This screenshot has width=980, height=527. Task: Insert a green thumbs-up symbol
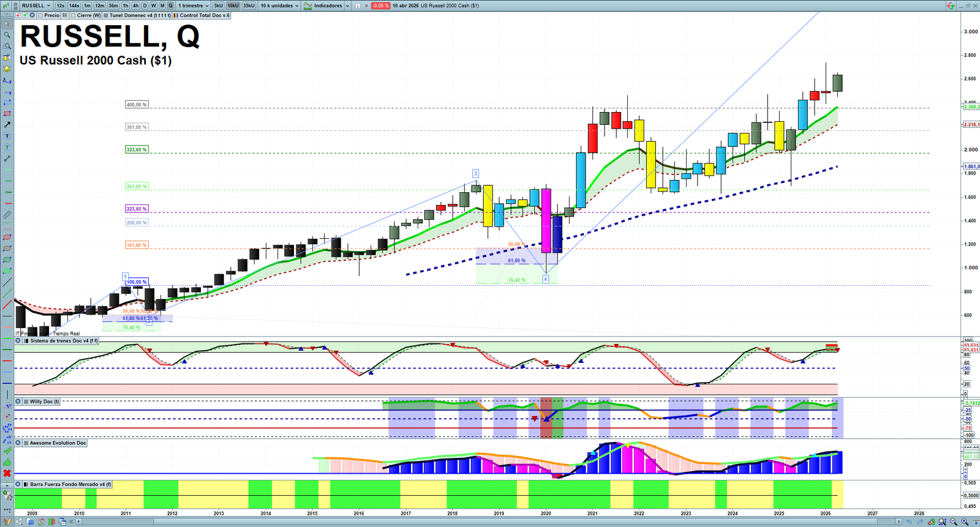coord(7,462)
